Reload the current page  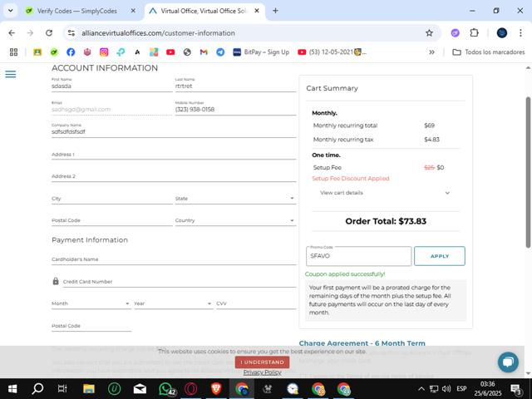pyautogui.click(x=49, y=33)
